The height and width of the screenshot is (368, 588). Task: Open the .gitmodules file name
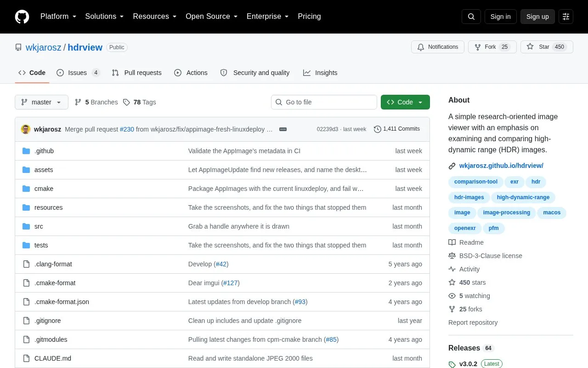[x=51, y=339]
